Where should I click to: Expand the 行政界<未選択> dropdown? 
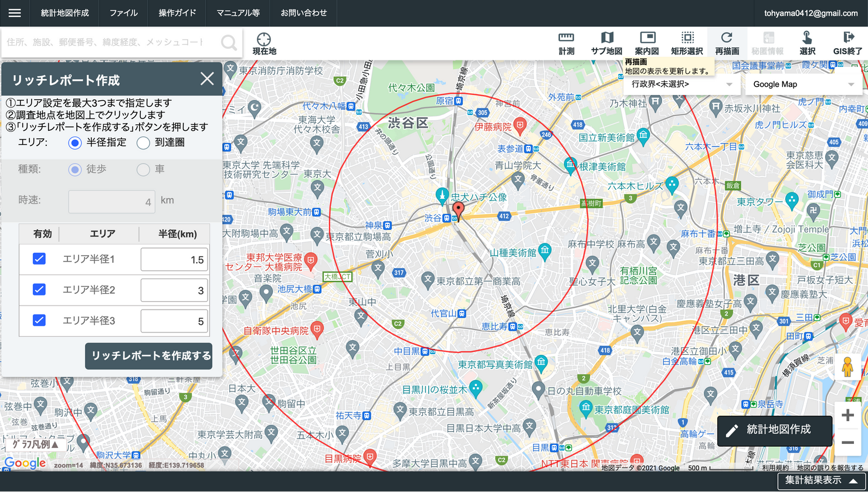click(x=682, y=84)
